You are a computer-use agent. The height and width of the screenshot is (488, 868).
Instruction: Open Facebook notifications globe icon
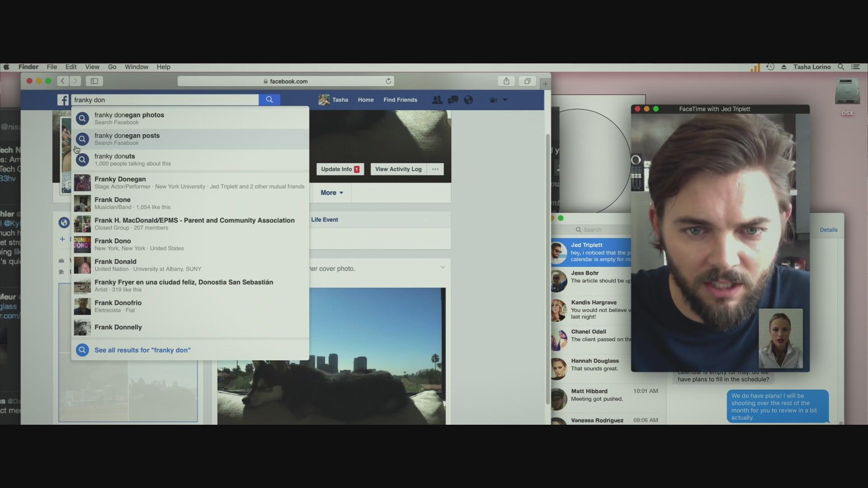(468, 100)
